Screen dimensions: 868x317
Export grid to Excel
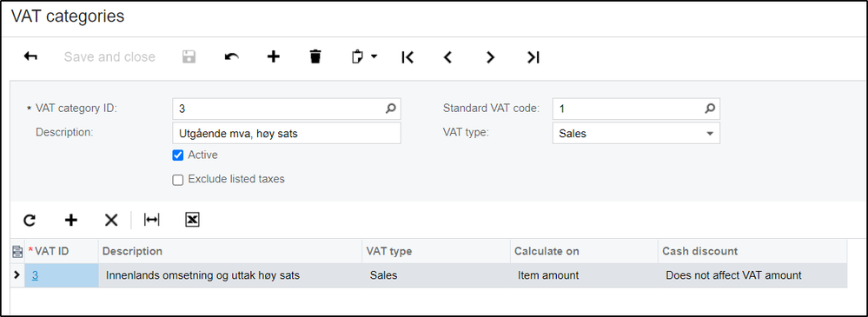click(192, 221)
